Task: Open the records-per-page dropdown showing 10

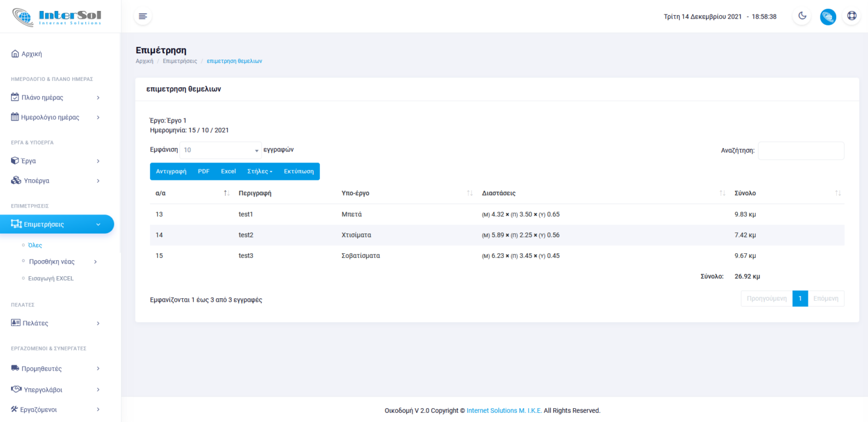Action: (x=220, y=150)
